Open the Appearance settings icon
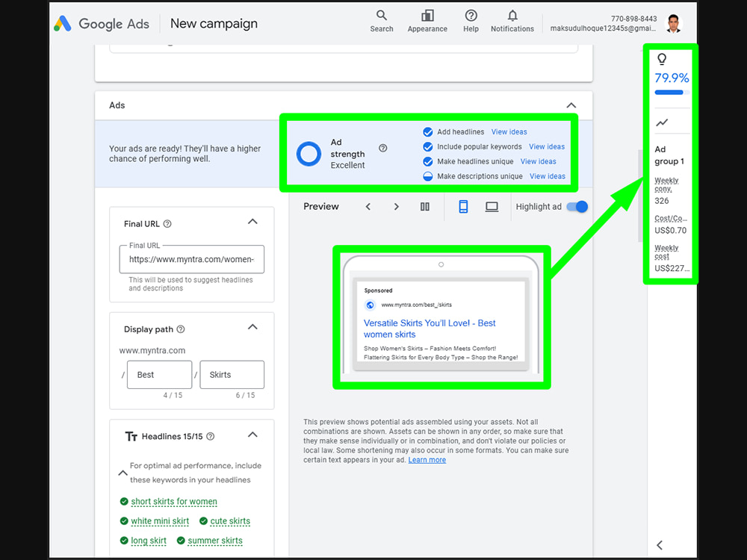The width and height of the screenshot is (747, 560). (x=427, y=22)
